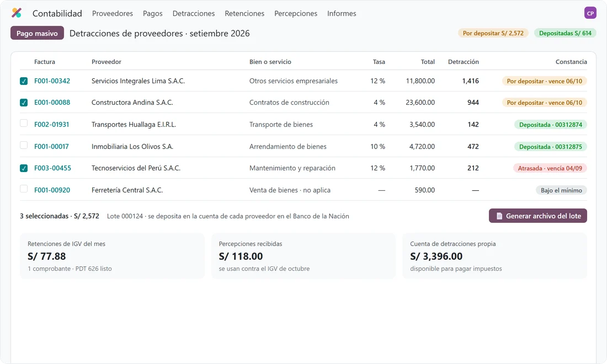Viewport: 607px width, 364px height.
Task: Click the Lote 000124 deposit note text
Action: 228,216
